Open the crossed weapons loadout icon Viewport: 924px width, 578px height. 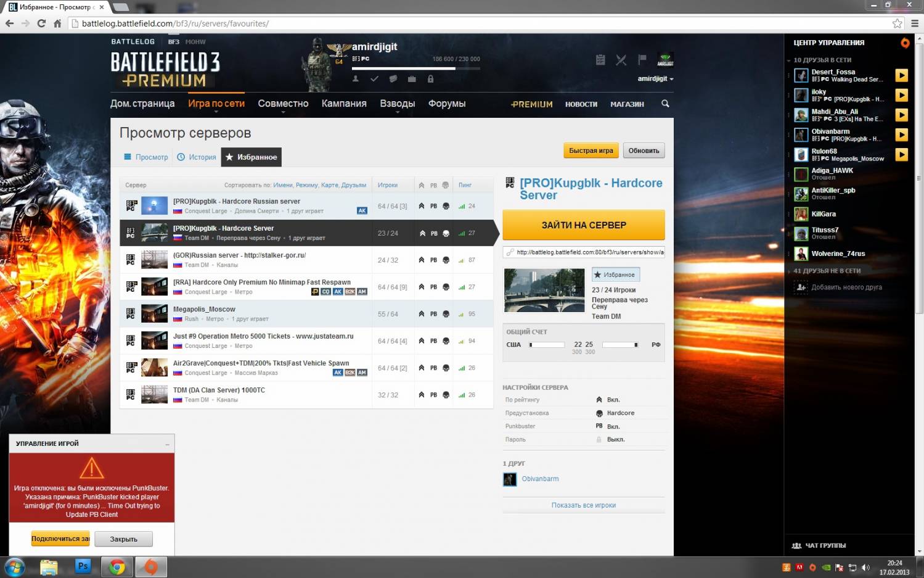pos(621,60)
